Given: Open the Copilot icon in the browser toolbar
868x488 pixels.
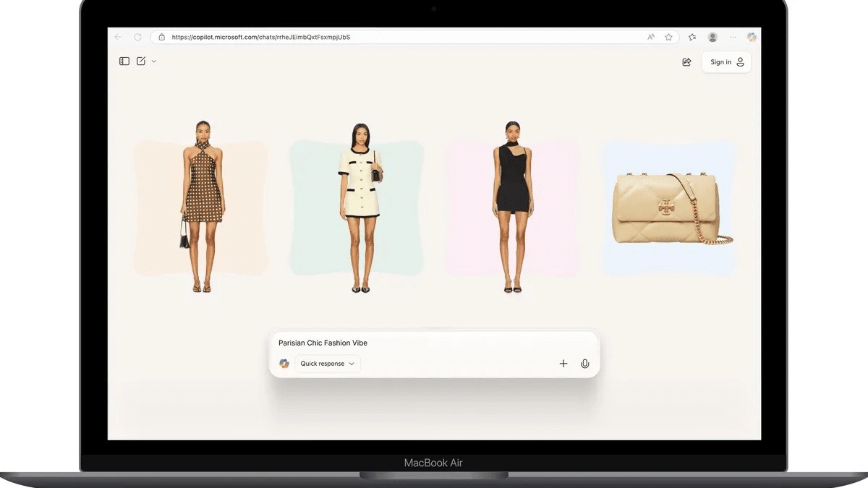Looking at the screenshot, I should click(752, 37).
